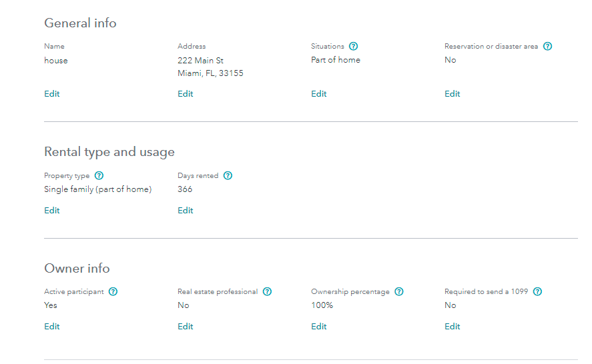Click Real estate professional help icon
Viewport: 592px width, 364px height.
pyautogui.click(x=267, y=292)
